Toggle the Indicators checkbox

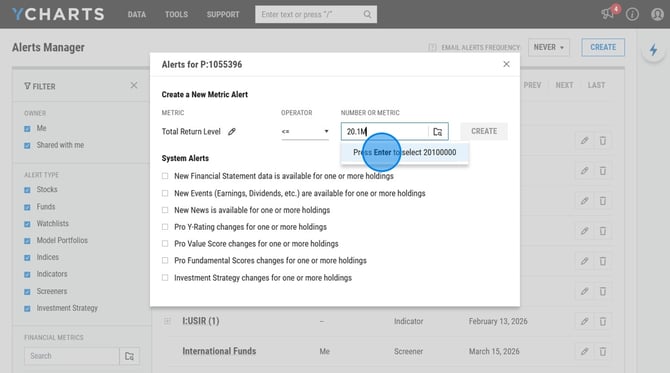(27, 274)
